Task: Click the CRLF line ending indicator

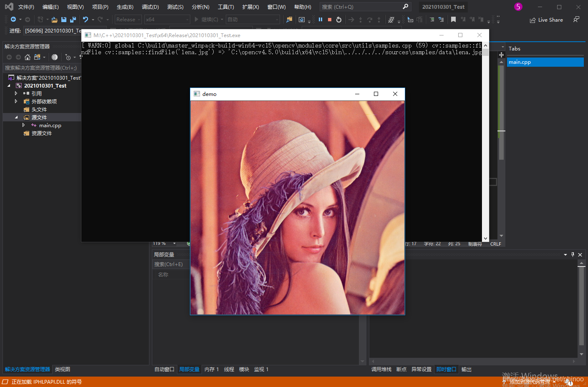Action: 496,244
